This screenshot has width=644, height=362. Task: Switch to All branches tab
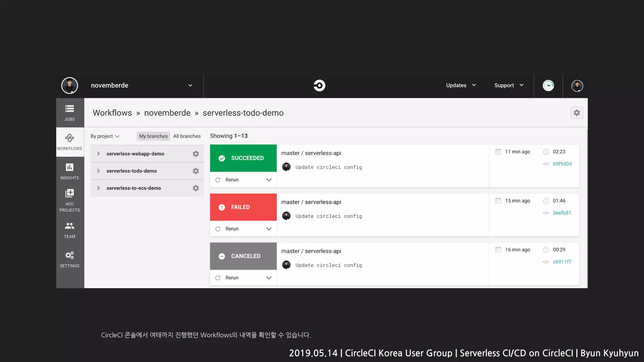(x=187, y=136)
